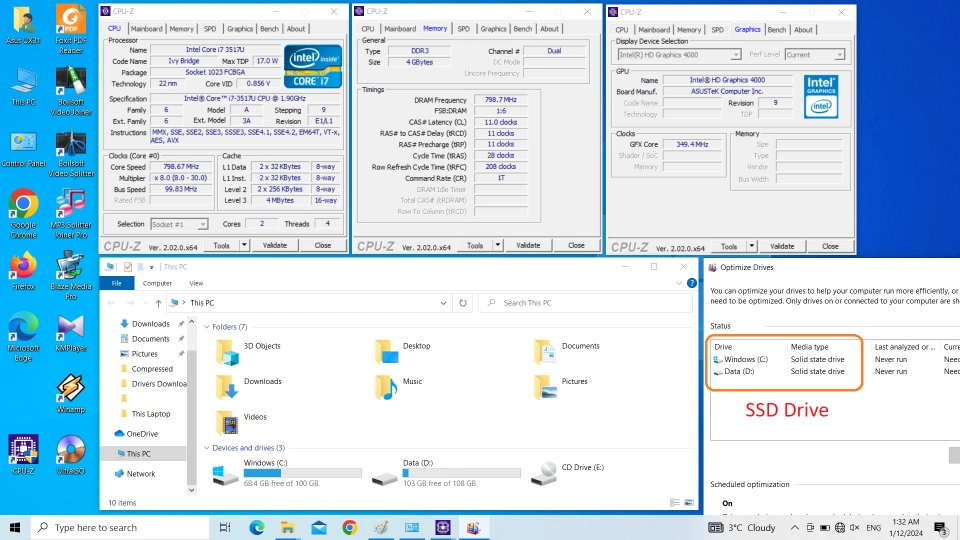Viewport: 960px width, 540px height.
Task: Open the SPD tab in Memory window
Action: (463, 29)
